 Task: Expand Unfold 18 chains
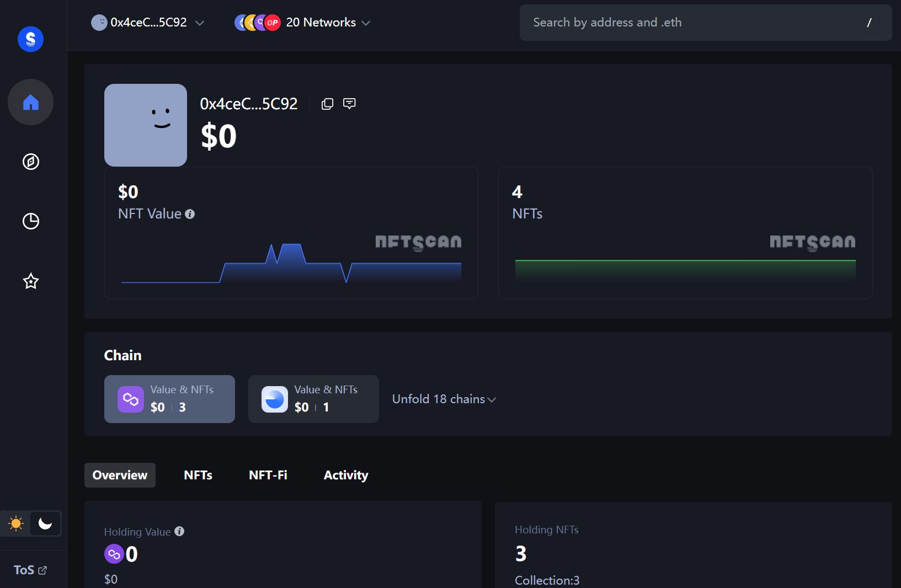click(x=444, y=399)
